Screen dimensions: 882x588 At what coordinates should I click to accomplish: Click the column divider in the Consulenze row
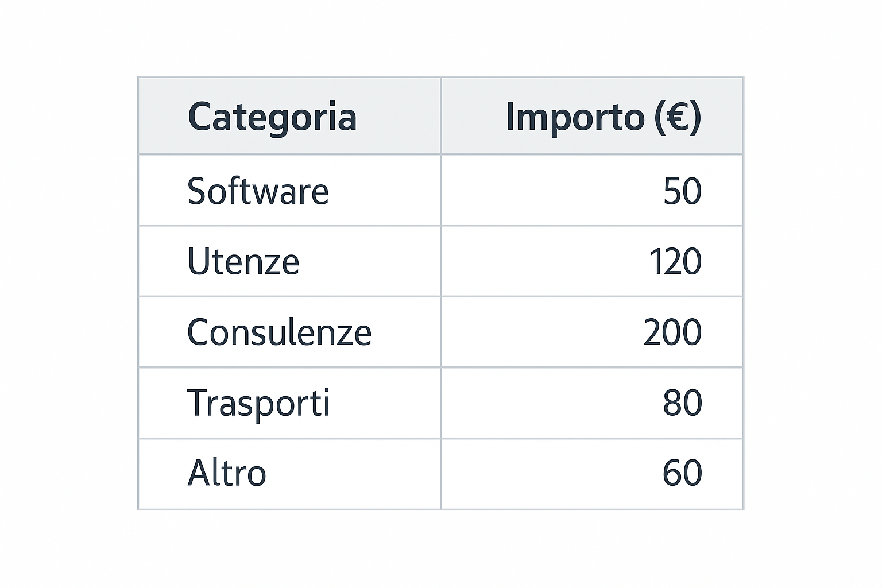pyautogui.click(x=441, y=332)
